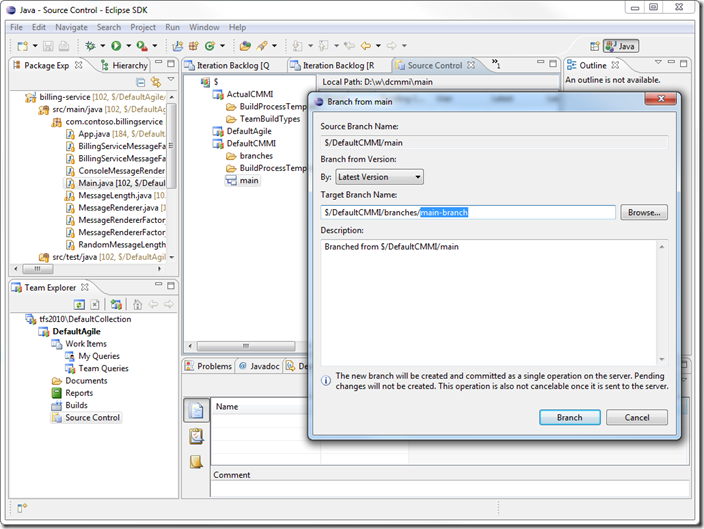Viewport: 704px width, 529px height.
Task: Click the Save toolbar icon
Action: (48, 46)
